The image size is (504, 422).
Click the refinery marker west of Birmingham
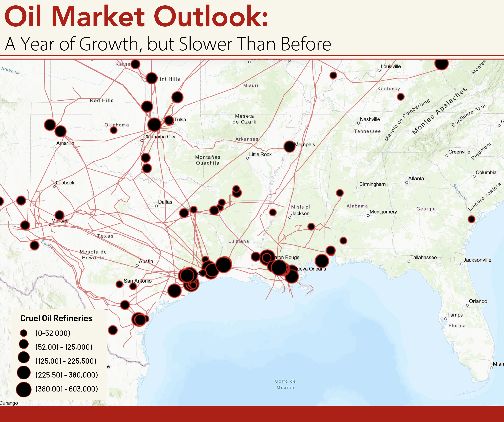(340, 193)
